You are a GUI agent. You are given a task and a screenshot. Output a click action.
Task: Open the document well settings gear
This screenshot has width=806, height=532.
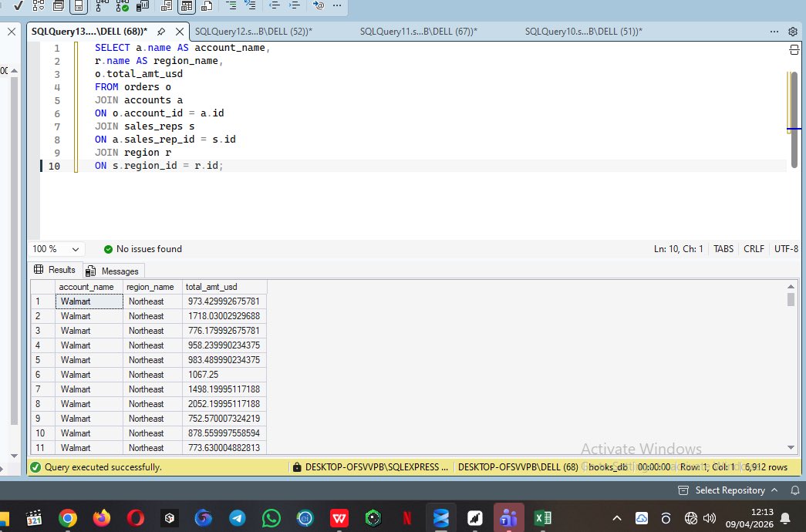pos(793,32)
